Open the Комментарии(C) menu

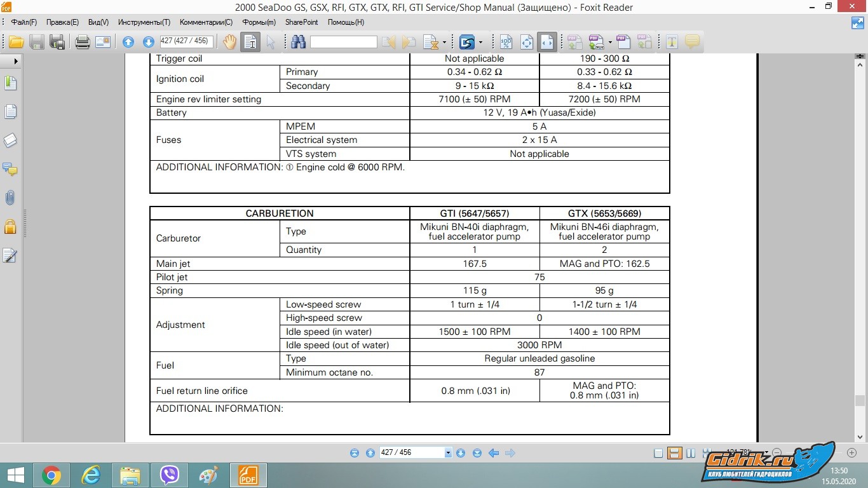click(206, 22)
